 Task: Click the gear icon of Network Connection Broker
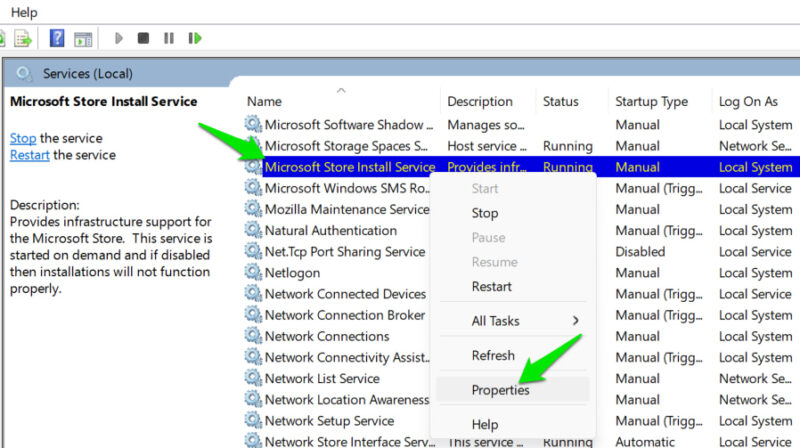[253, 314]
